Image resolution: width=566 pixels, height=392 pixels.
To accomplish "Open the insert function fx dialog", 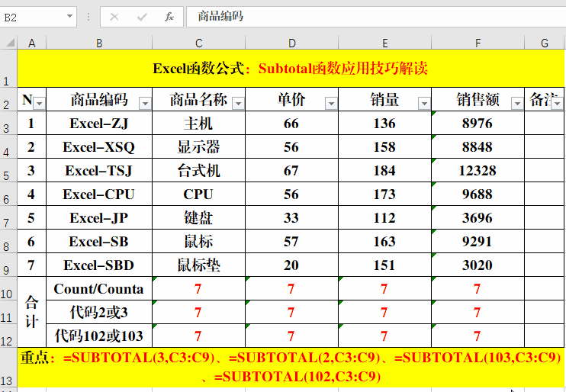I will click(x=169, y=17).
